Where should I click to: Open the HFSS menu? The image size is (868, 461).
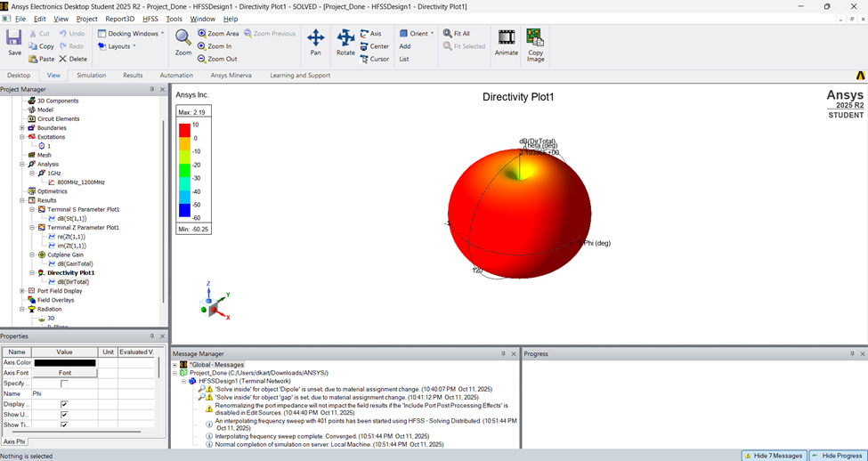click(150, 19)
